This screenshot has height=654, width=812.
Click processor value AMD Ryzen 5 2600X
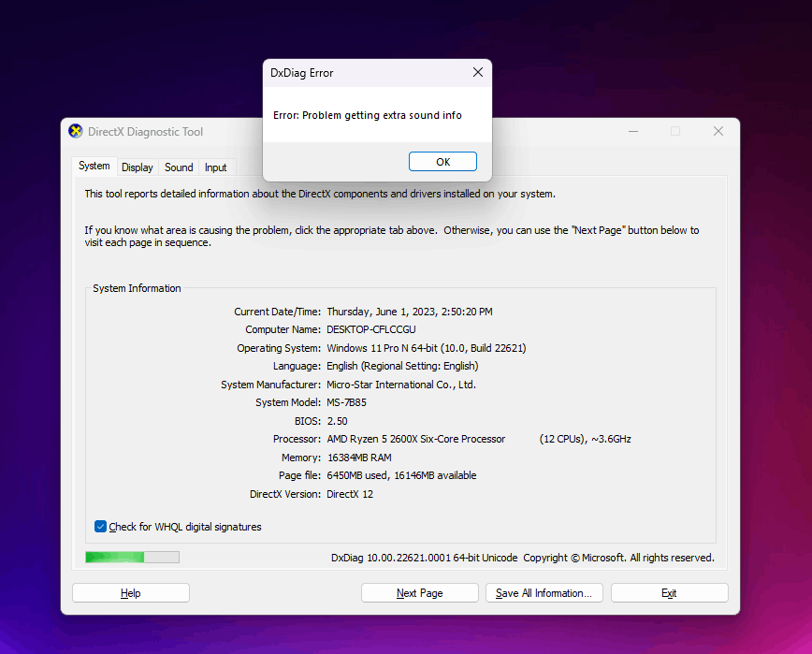pyautogui.click(x=416, y=439)
